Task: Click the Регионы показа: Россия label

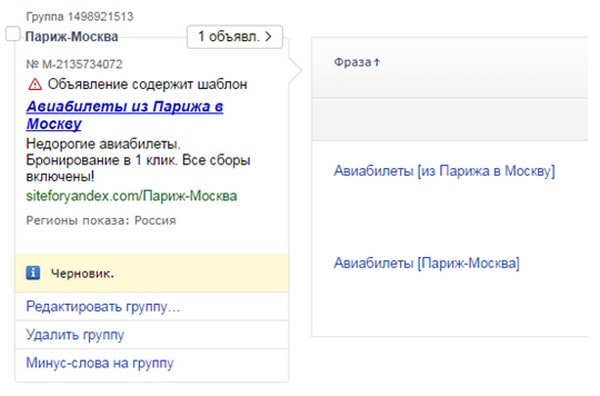Action: (x=101, y=220)
